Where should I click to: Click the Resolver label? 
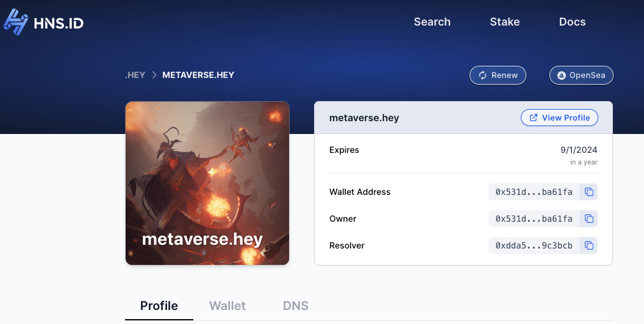tap(347, 245)
